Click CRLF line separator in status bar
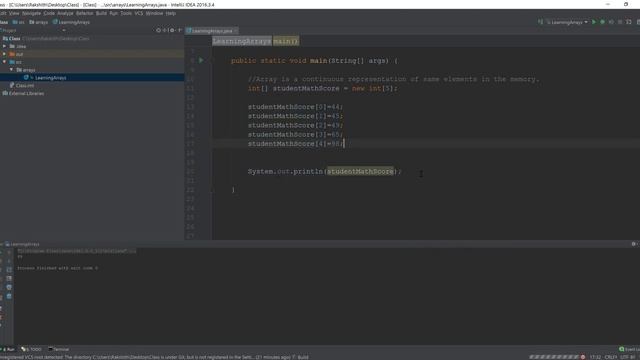Screen dimensions: 640x360 click(611, 357)
